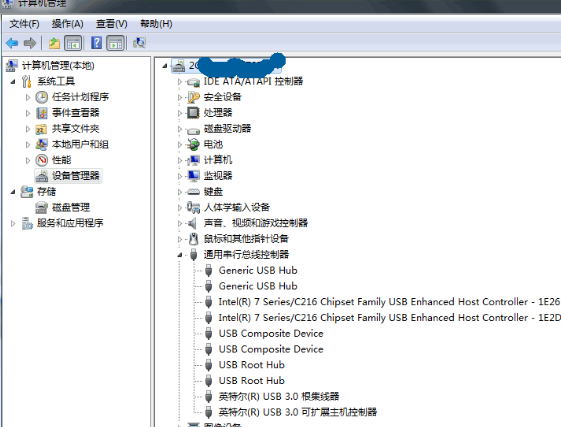Open the 文件(F) menu
Screen dimensions: 561x427
(24, 24)
